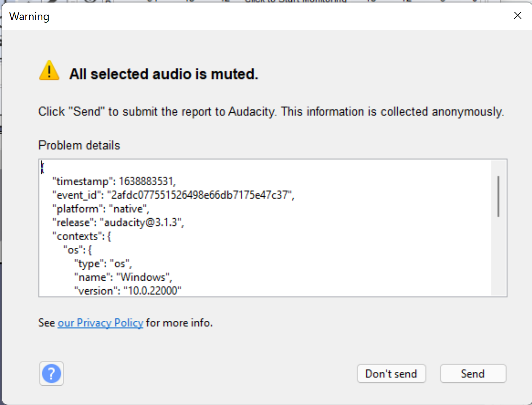The height and width of the screenshot is (405, 532).
Task: Select the timestamp line in Problem details
Action: (x=114, y=181)
